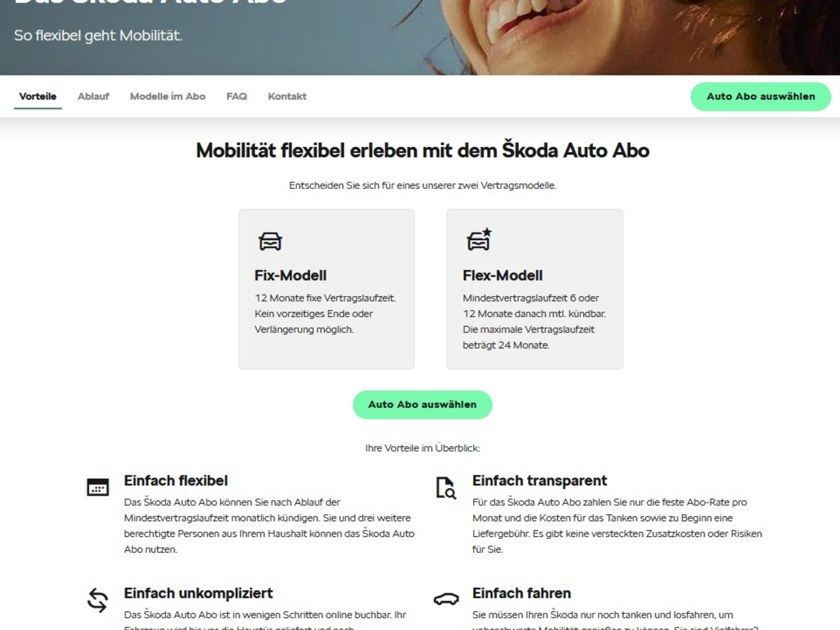Click the document search icon beside Einfach transparent

[x=445, y=488]
